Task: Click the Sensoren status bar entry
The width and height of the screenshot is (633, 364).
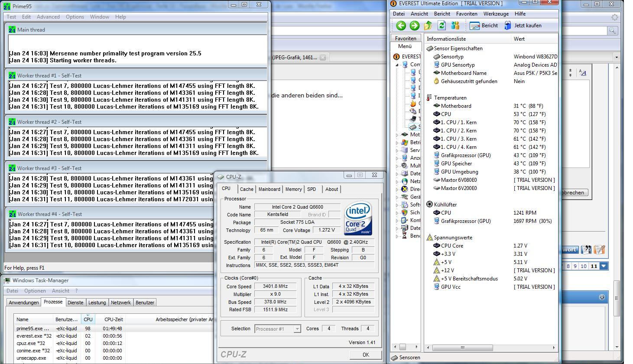Action: (405, 358)
